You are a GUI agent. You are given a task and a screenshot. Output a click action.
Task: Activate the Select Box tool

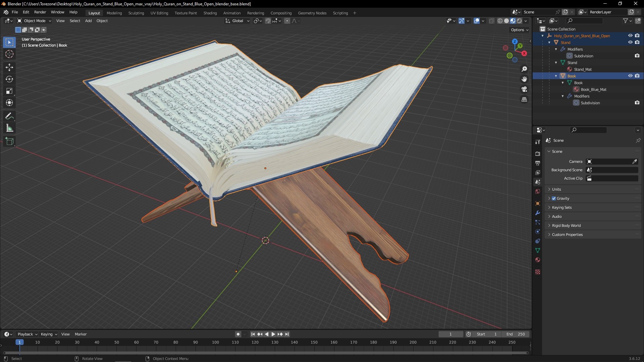click(x=9, y=42)
